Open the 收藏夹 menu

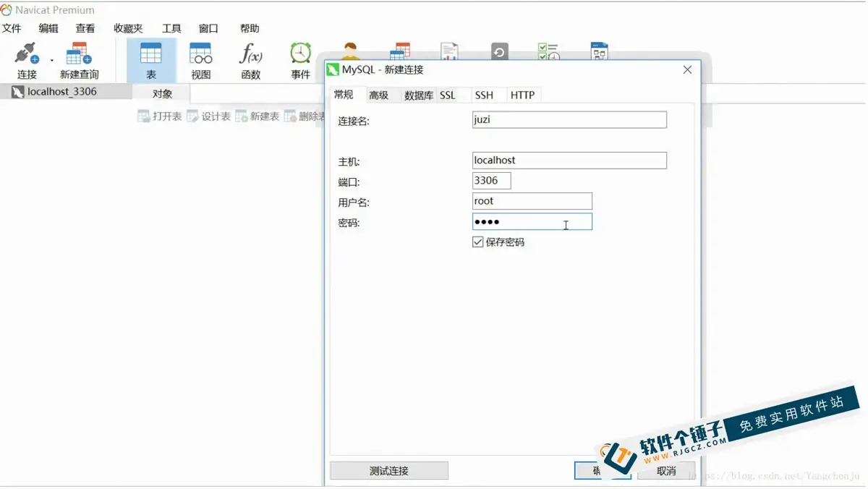pyautogui.click(x=128, y=28)
